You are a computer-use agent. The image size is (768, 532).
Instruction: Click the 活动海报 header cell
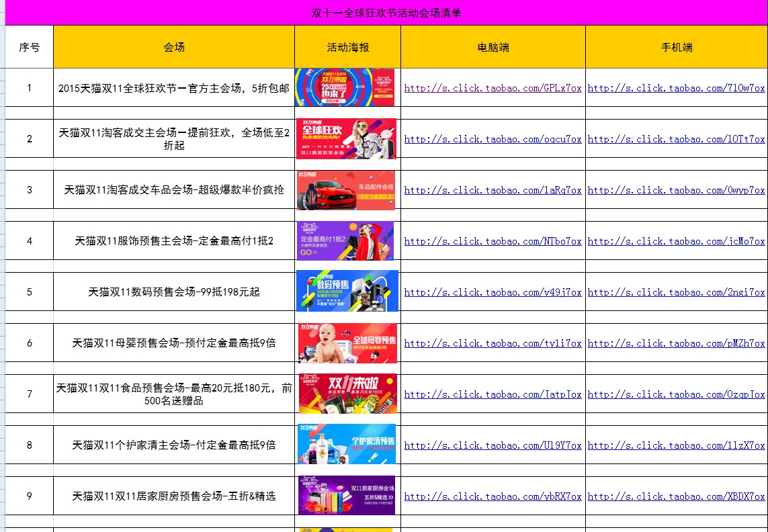(x=347, y=47)
